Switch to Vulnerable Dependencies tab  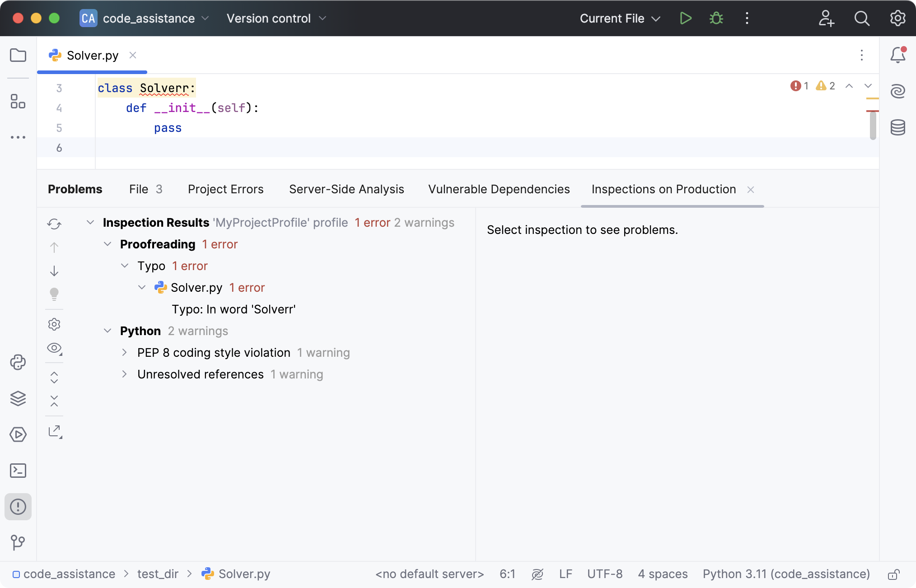point(499,189)
